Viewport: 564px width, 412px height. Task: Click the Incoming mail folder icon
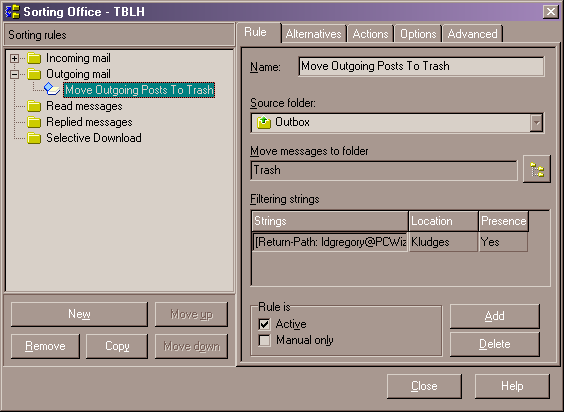click(x=34, y=58)
